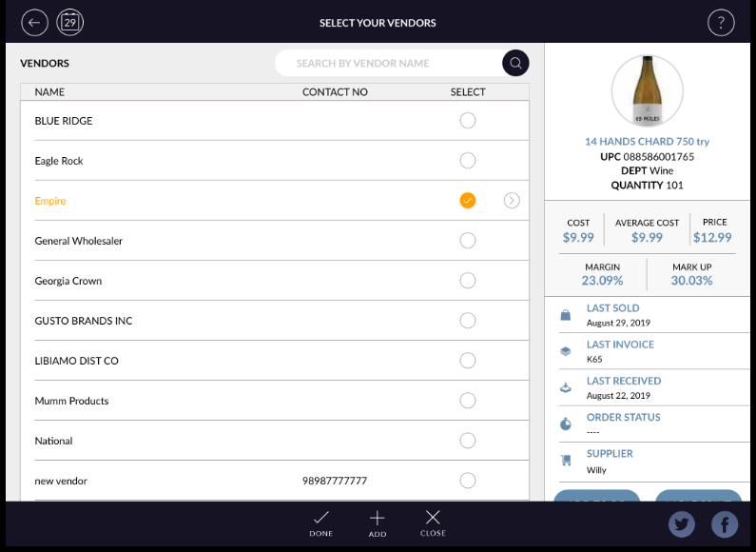The height and width of the screenshot is (552, 756).
Task: Deselect the checked Empire vendor
Action: pyautogui.click(x=467, y=201)
